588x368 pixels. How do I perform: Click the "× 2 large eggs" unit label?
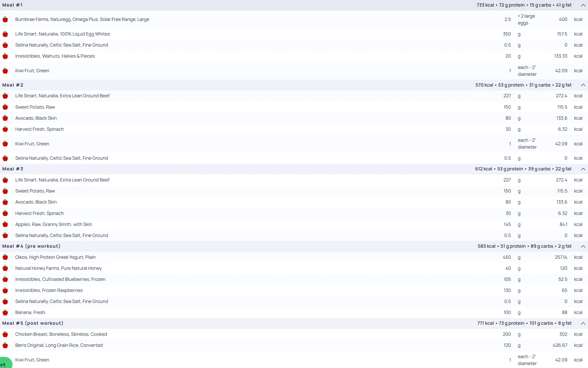click(527, 19)
